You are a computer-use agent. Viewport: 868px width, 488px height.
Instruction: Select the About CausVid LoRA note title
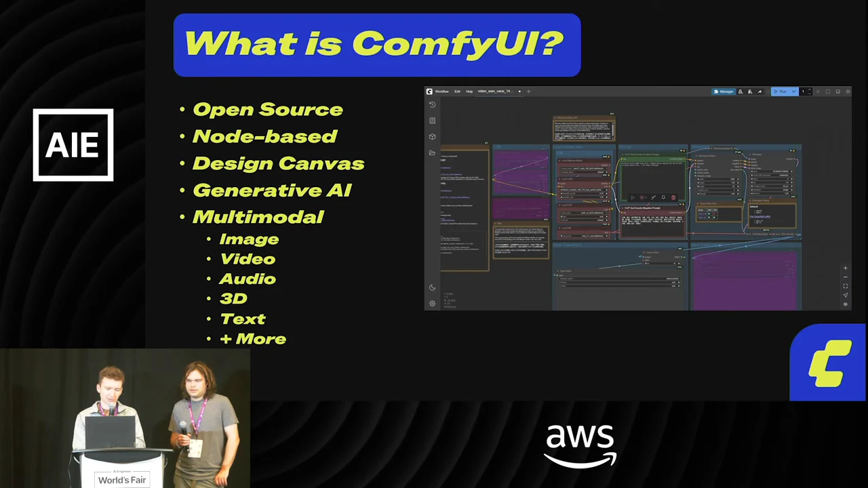pyautogui.click(x=568, y=118)
